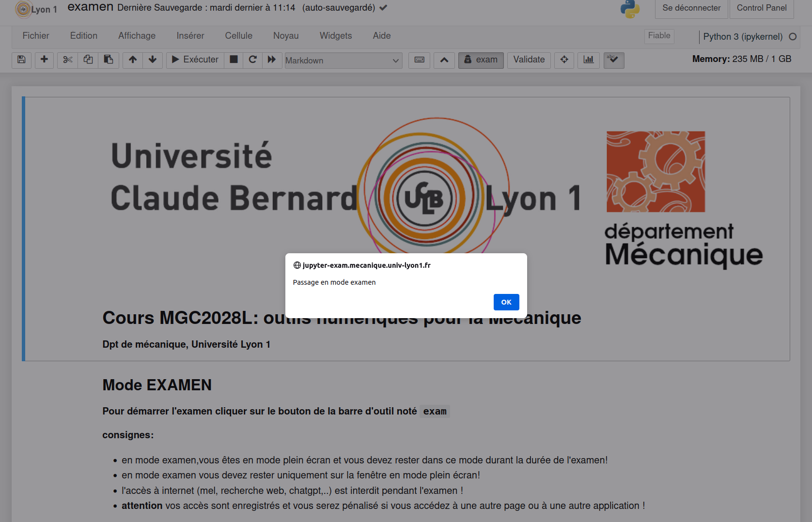Screen dimensions: 812x522
Task: Open the Noyau menu
Action: pyautogui.click(x=286, y=36)
